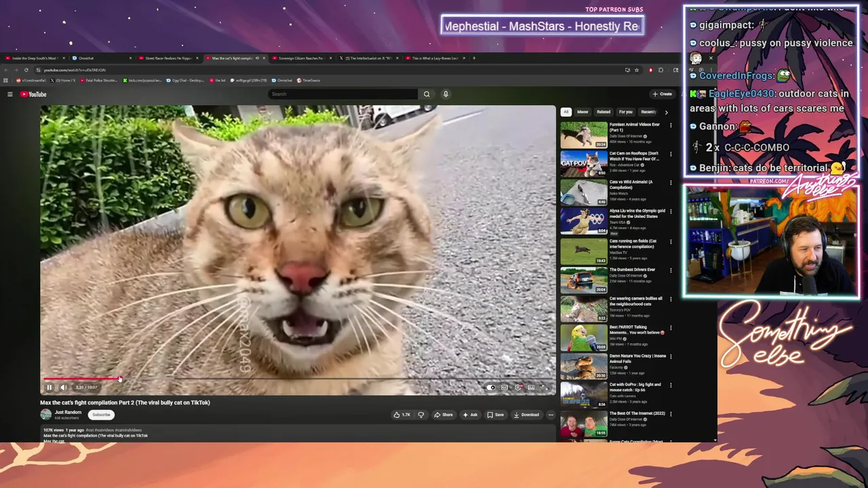Click the YouTube search magnifier button
The image size is (868, 488).
point(427,94)
